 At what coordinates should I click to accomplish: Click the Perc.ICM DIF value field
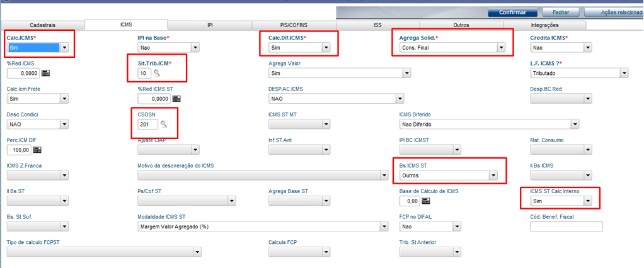(19, 150)
